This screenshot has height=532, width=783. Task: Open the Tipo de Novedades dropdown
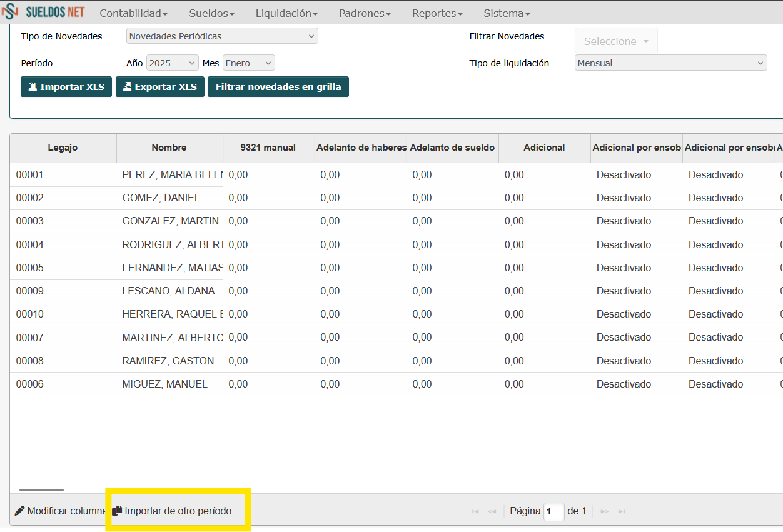tap(222, 36)
